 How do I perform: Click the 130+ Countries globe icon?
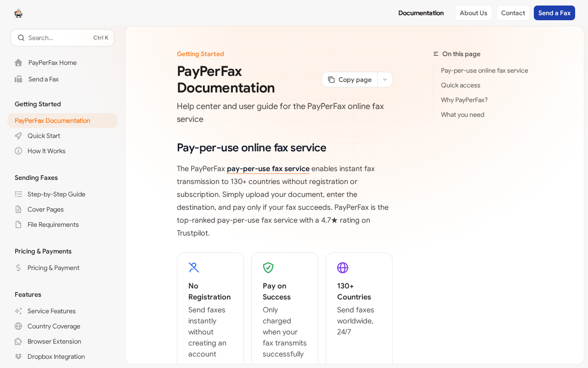tap(343, 268)
